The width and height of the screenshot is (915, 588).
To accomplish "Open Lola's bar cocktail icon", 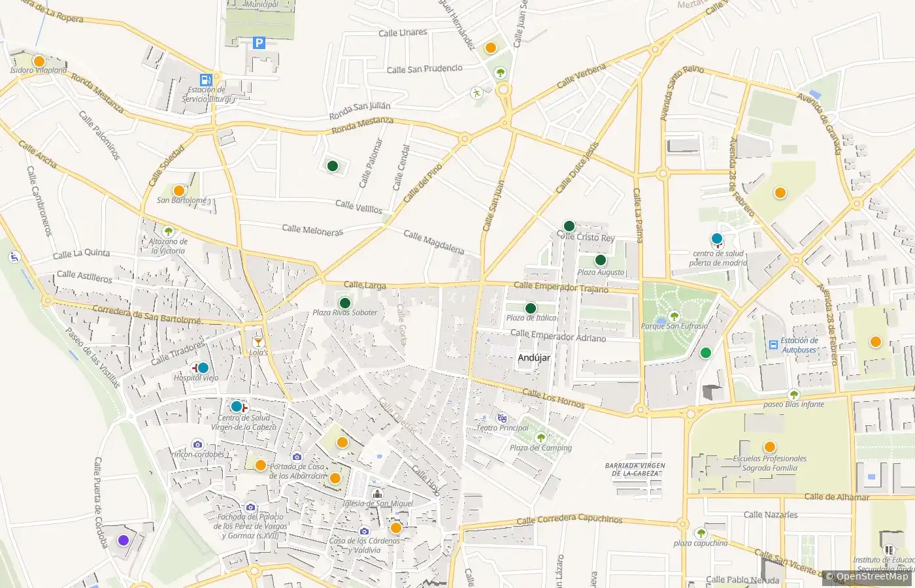I will pos(258,342).
